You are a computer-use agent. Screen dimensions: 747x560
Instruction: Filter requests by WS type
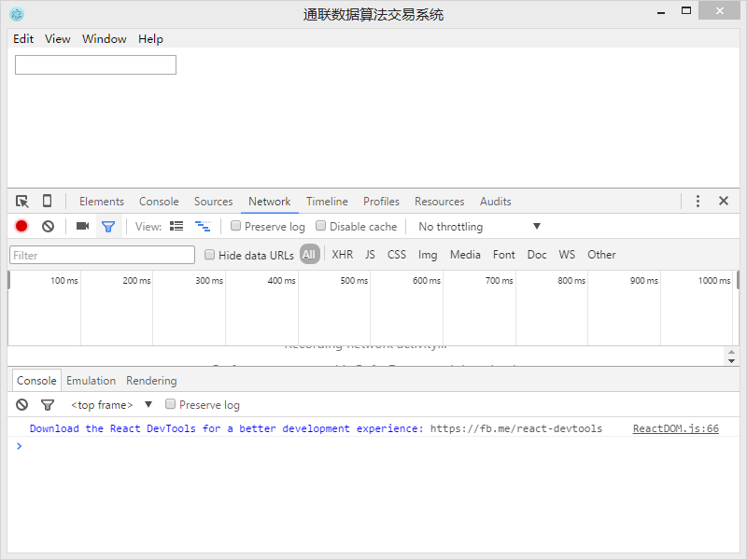point(567,255)
